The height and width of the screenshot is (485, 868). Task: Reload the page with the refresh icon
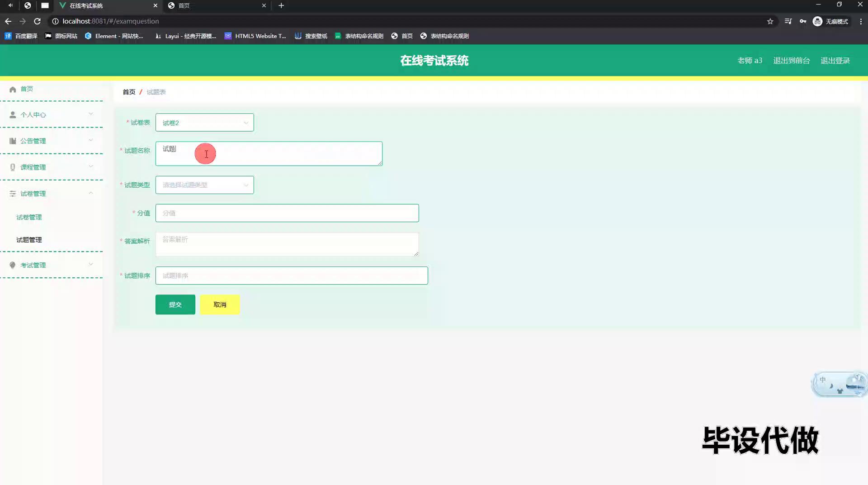[38, 21]
